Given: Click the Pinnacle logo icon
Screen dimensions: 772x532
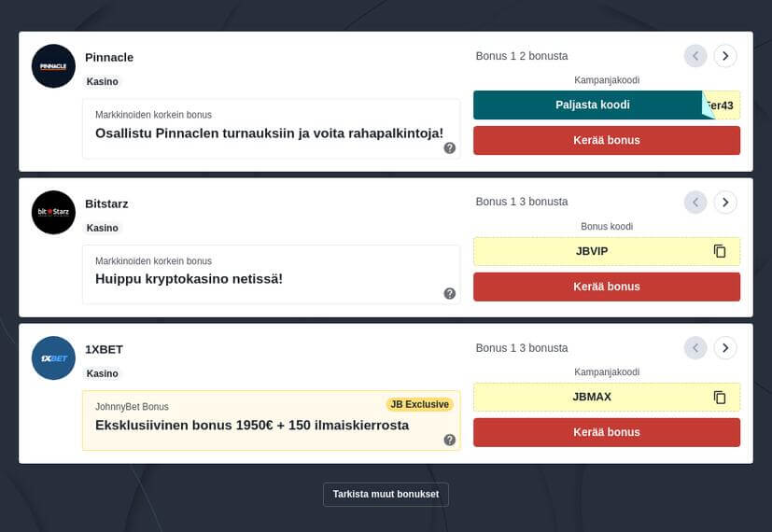Looking at the screenshot, I should point(53,66).
